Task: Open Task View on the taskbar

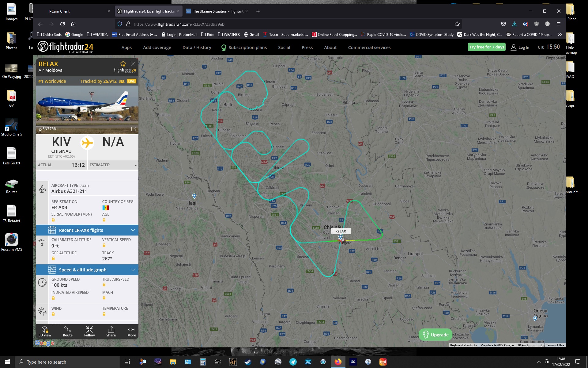Action: pyautogui.click(x=127, y=362)
